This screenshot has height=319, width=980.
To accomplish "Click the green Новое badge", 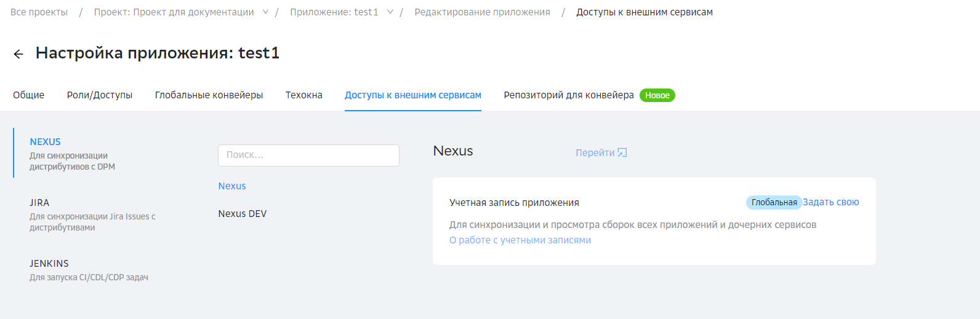I will pyautogui.click(x=657, y=95).
